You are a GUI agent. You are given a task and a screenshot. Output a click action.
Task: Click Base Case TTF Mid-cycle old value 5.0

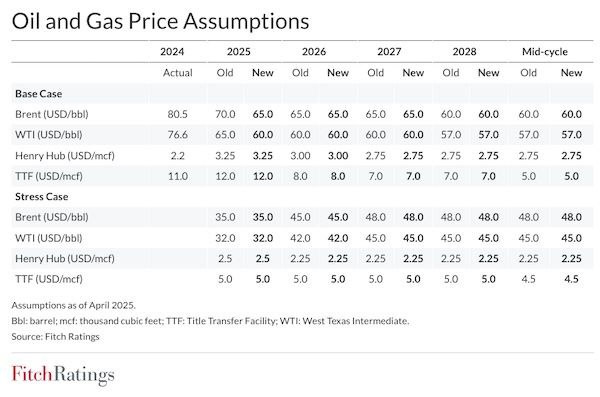528,176
